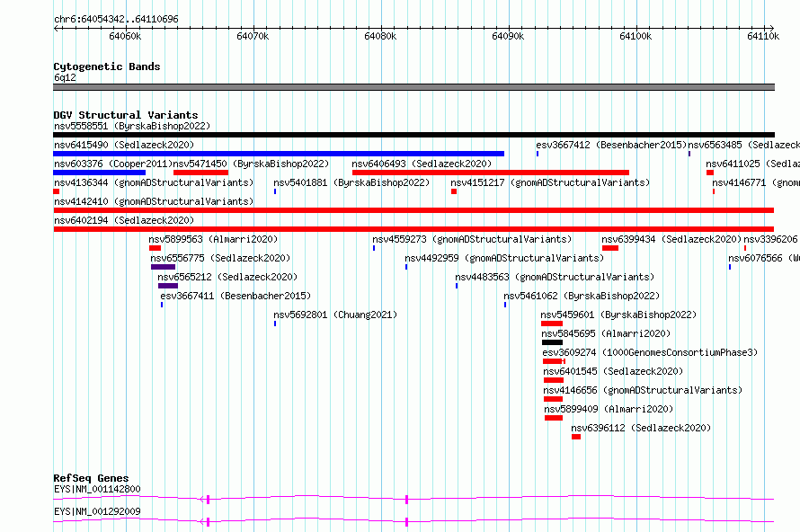Screen dimensions: 800x532
Task: Open nsv6396112 (Sedlazeck2020) label
Action: pyautogui.click(x=641, y=428)
